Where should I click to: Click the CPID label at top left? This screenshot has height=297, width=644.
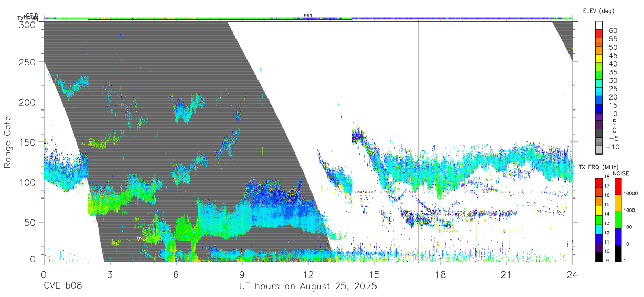32,15
